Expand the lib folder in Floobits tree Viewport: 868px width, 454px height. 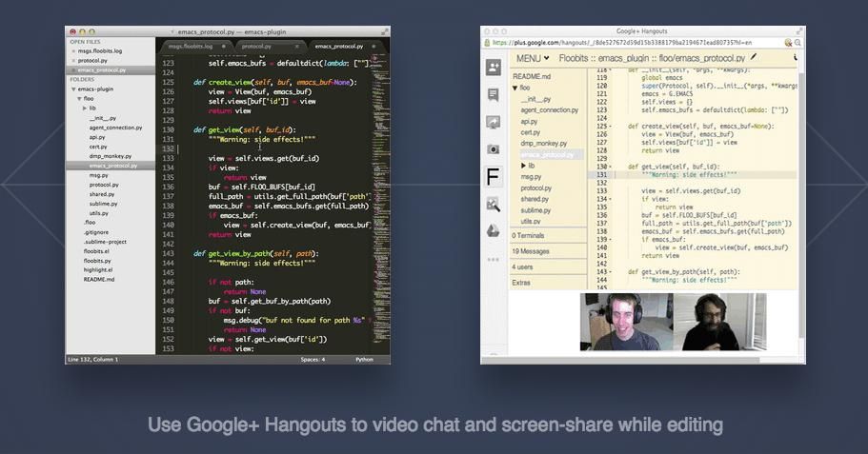tap(524, 166)
